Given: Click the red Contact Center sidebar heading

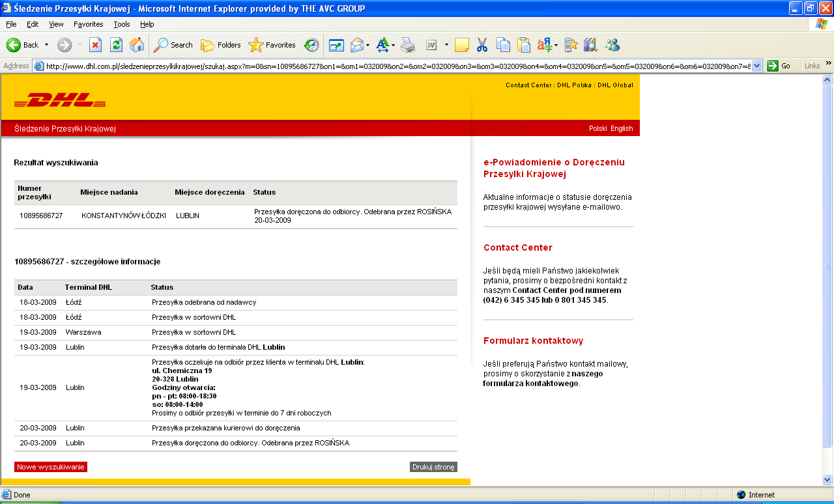Looking at the screenshot, I should [x=518, y=247].
